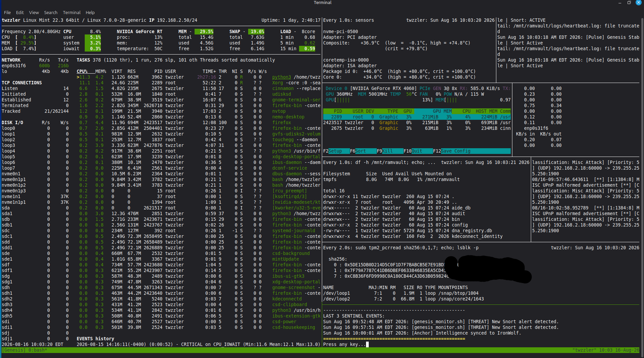Click the Xorg process name
The height and width of the screenshot is (358, 644).
pyautogui.click(x=278, y=83)
